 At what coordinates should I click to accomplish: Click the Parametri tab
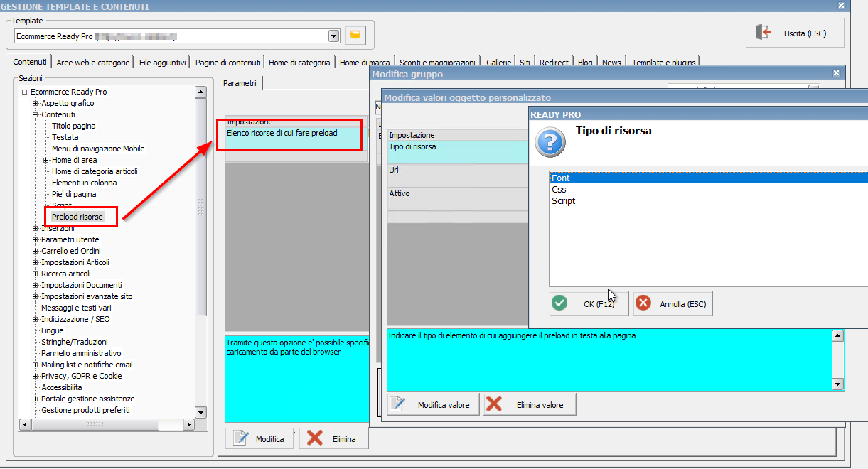[240, 83]
